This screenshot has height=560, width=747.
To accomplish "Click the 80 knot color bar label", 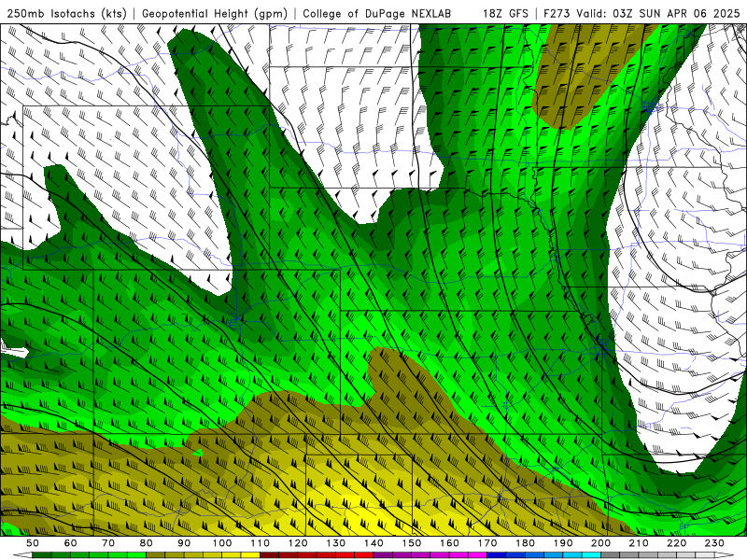I will [x=147, y=543].
